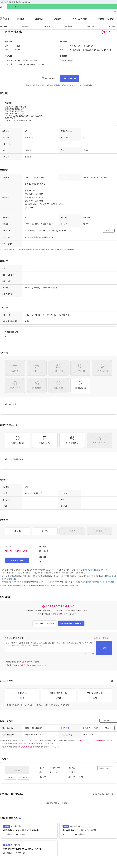
Task: Jump to the 우대사항 section tab
Action: [x=47, y=26]
